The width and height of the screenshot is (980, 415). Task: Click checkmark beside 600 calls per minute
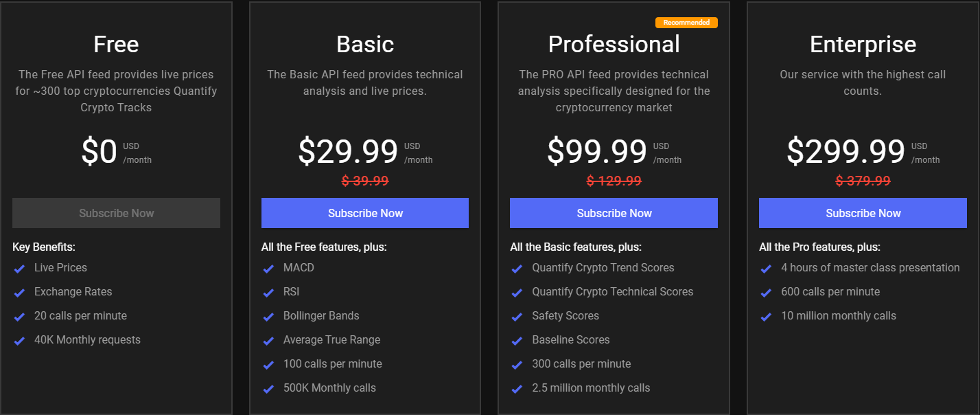(x=766, y=293)
